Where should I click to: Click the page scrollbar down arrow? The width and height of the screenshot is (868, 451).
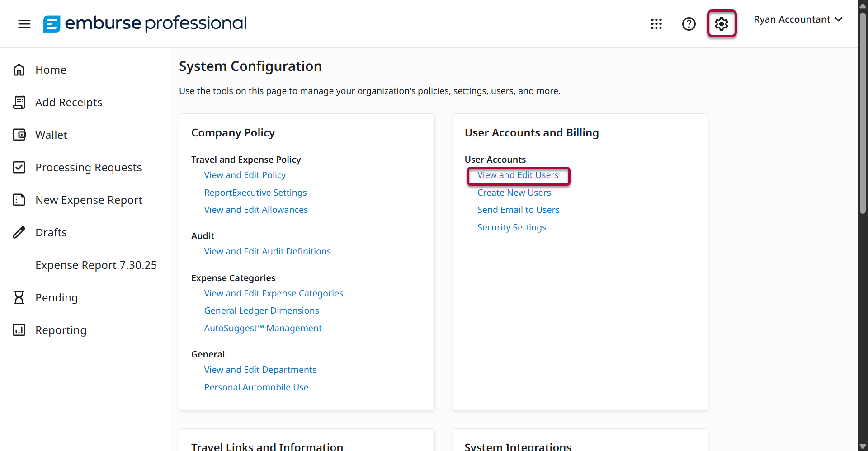pos(863,446)
